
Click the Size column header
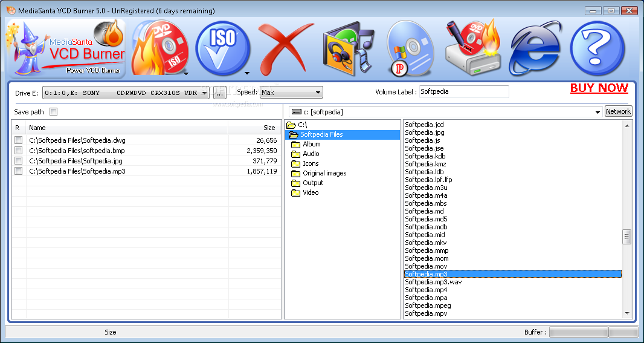[x=255, y=128]
